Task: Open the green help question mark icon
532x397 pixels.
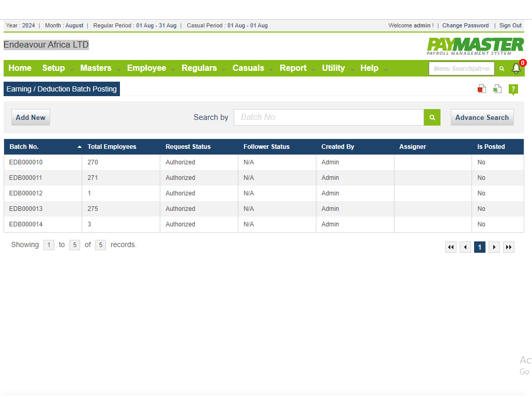Action: click(x=513, y=89)
